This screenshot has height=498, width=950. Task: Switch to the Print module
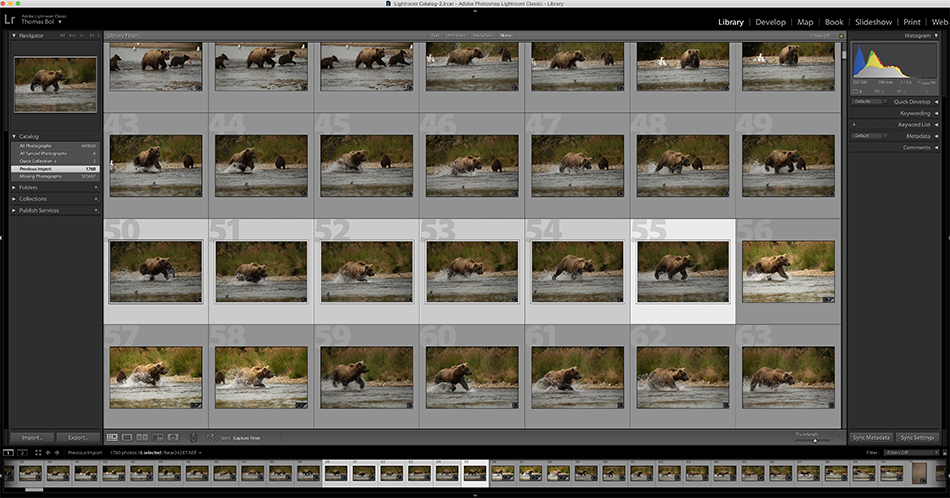tap(912, 22)
